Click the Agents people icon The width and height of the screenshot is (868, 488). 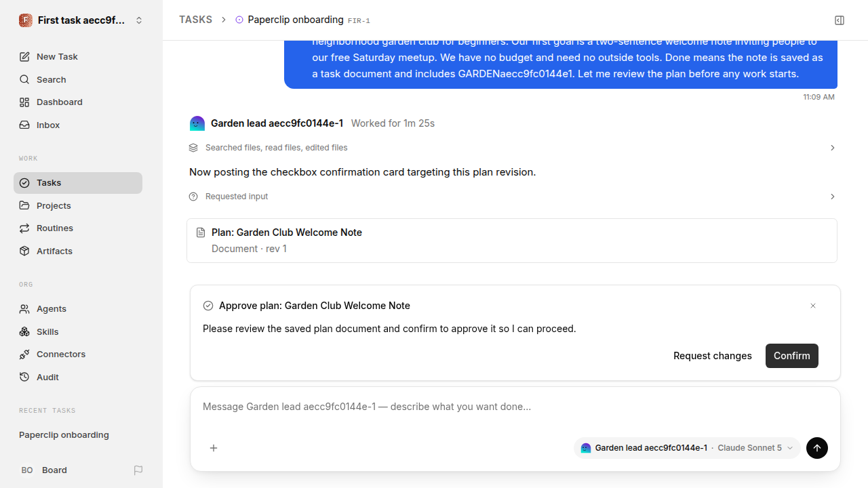(24, 309)
